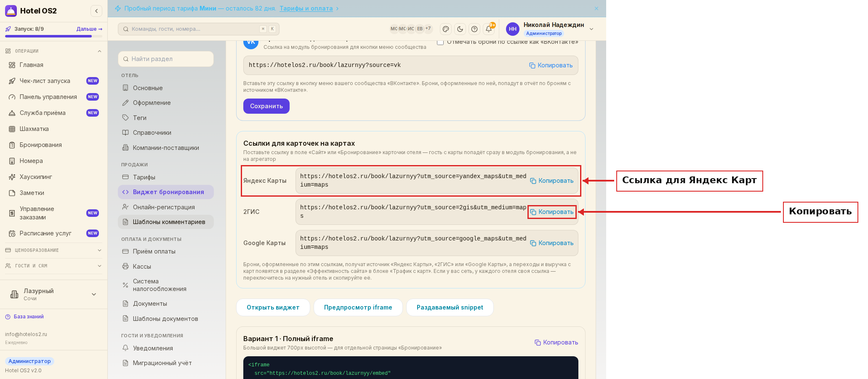This screenshot has height=379, width=868.
Task: Select Оформление settings section
Action: point(166,103)
